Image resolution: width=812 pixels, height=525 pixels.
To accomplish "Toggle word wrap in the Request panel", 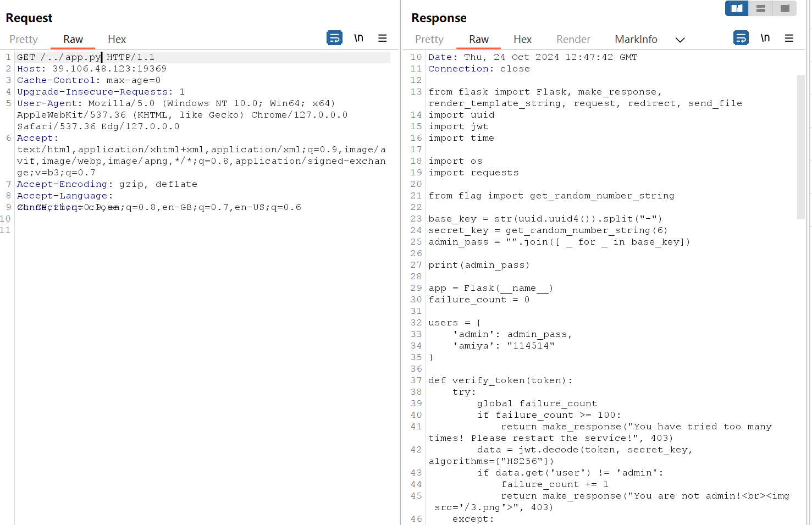I will click(x=334, y=38).
